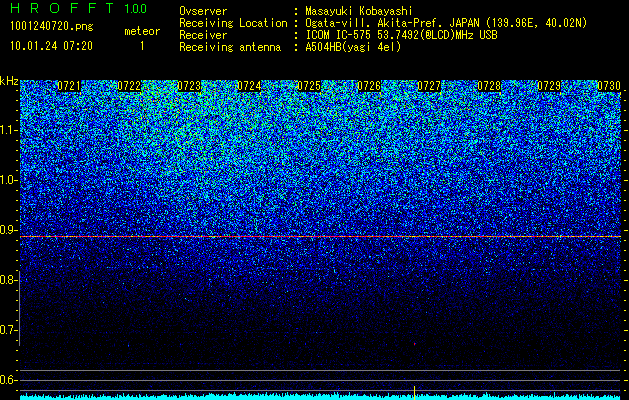Image resolution: width=629 pixels, height=400 pixels.
Task: Click the 0728 time marker
Action: coord(489,86)
